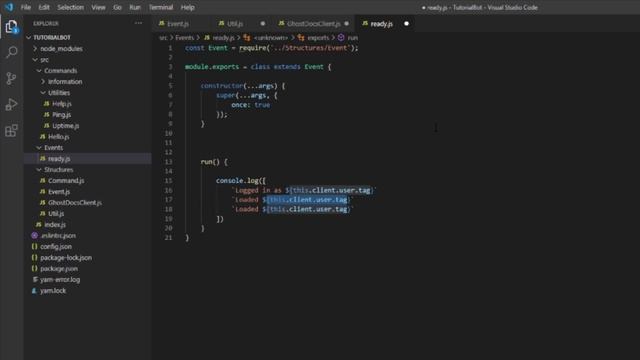Open the Search view in activity bar
The width and height of the screenshot is (640, 360).
pos(11,52)
